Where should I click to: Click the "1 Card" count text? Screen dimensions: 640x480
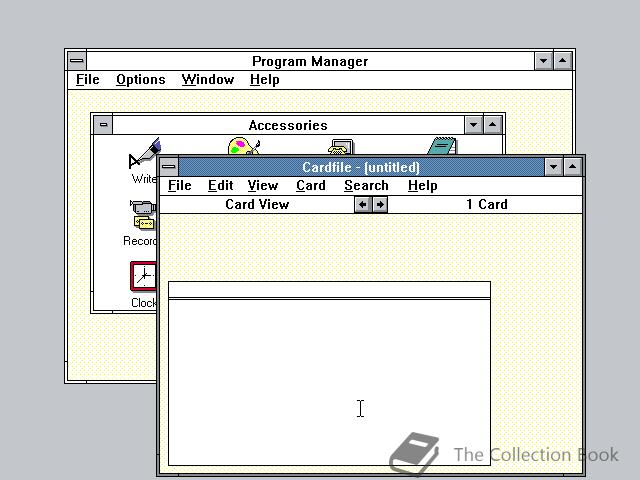click(487, 204)
